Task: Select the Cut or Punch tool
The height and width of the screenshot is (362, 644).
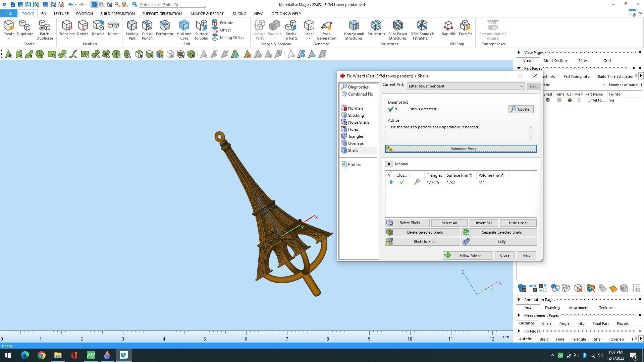Action: (x=147, y=30)
